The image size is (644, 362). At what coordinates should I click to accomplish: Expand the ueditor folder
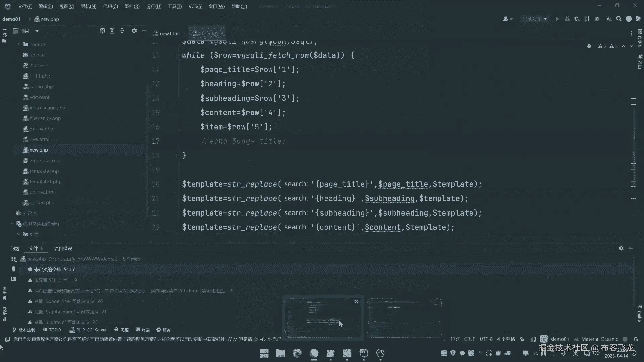(x=19, y=44)
